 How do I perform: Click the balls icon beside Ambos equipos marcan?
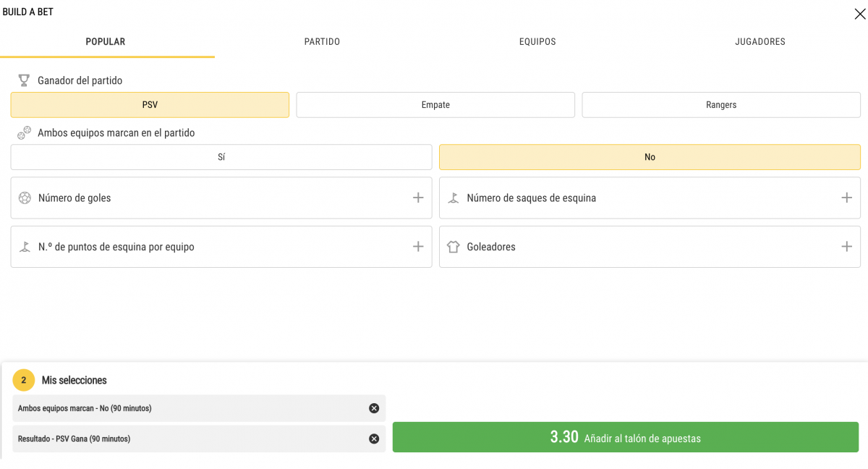tap(24, 133)
